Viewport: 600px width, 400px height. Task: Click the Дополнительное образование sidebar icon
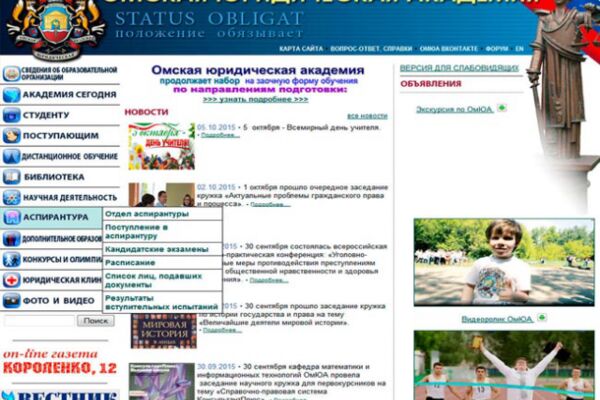tap(11, 239)
